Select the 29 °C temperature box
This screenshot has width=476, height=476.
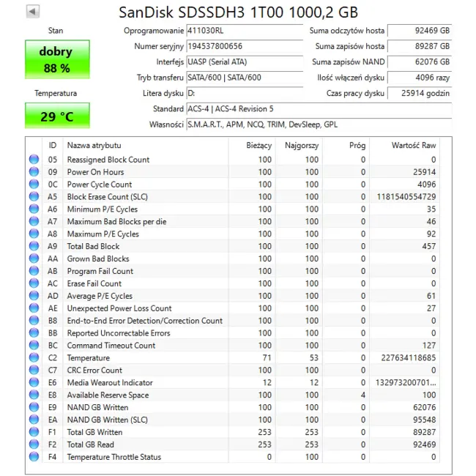pos(57,116)
